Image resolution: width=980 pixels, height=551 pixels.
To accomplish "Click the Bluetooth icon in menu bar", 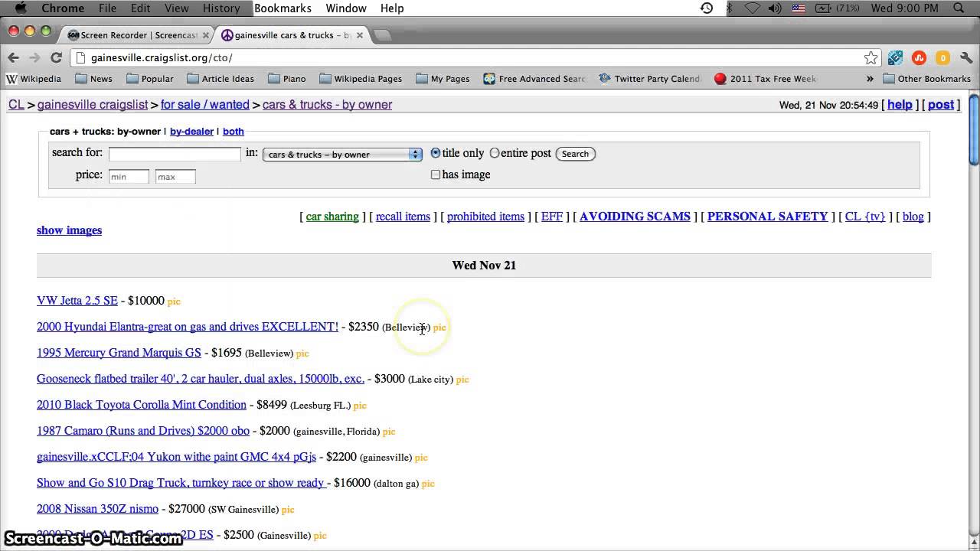I will pyautogui.click(x=730, y=8).
